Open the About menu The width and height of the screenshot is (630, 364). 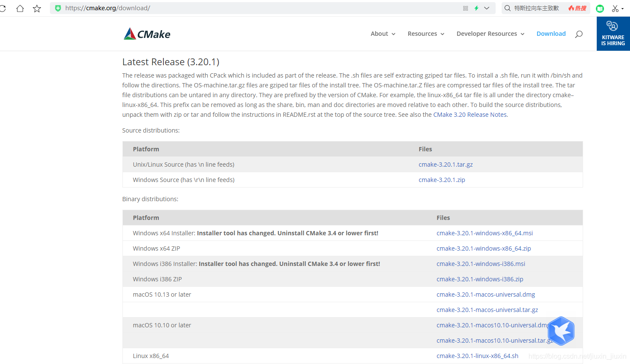[379, 34]
